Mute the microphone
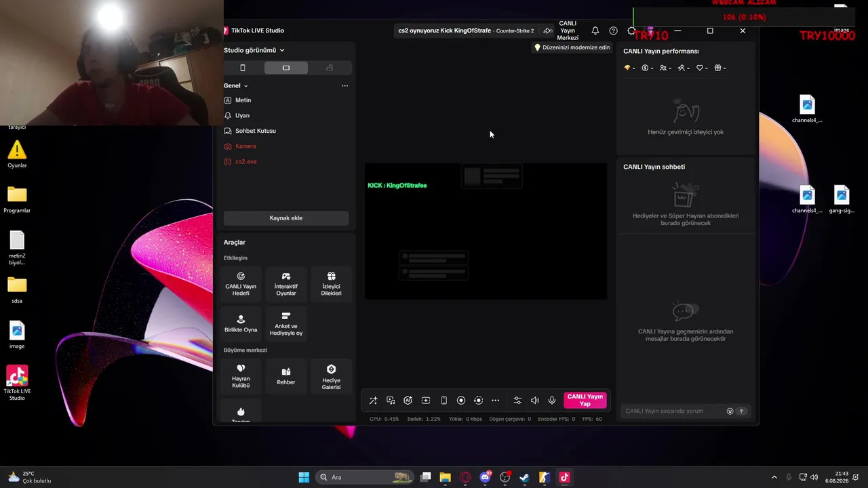The image size is (868, 488). pyautogui.click(x=552, y=401)
